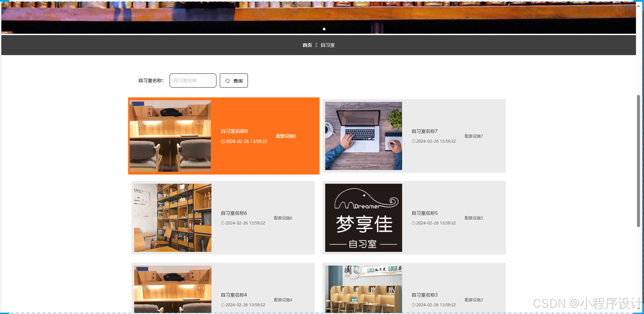Click the clock icon in 自习室名称4 card
644x314 pixels.
(x=223, y=305)
